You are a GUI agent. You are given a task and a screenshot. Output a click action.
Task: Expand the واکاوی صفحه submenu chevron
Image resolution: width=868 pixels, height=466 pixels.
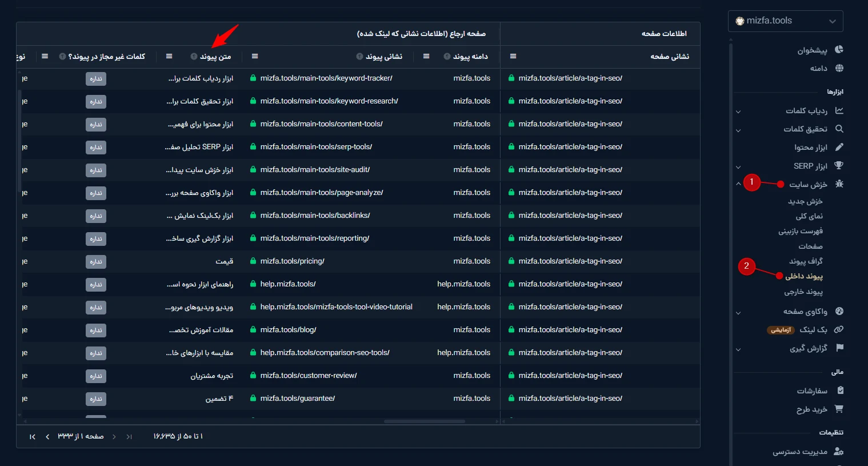click(738, 312)
